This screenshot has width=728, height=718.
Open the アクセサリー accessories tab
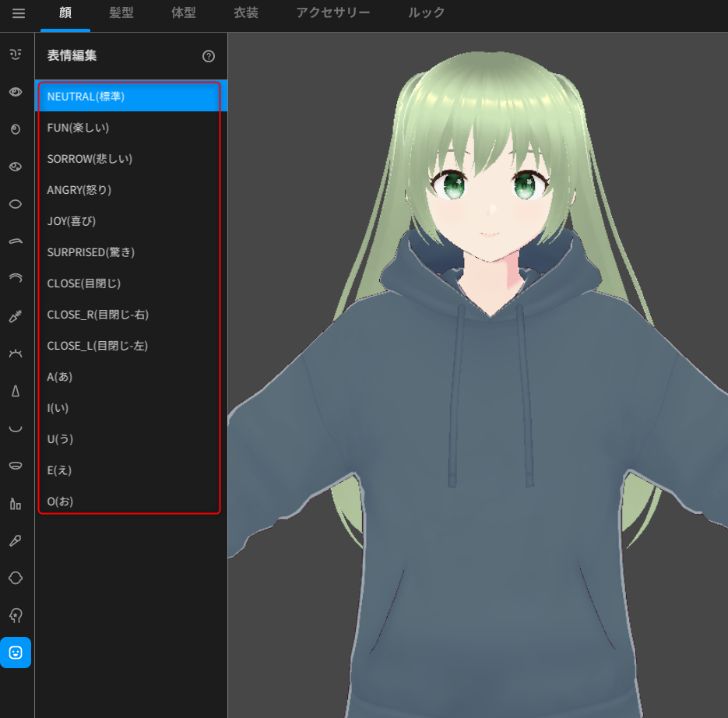tap(333, 13)
